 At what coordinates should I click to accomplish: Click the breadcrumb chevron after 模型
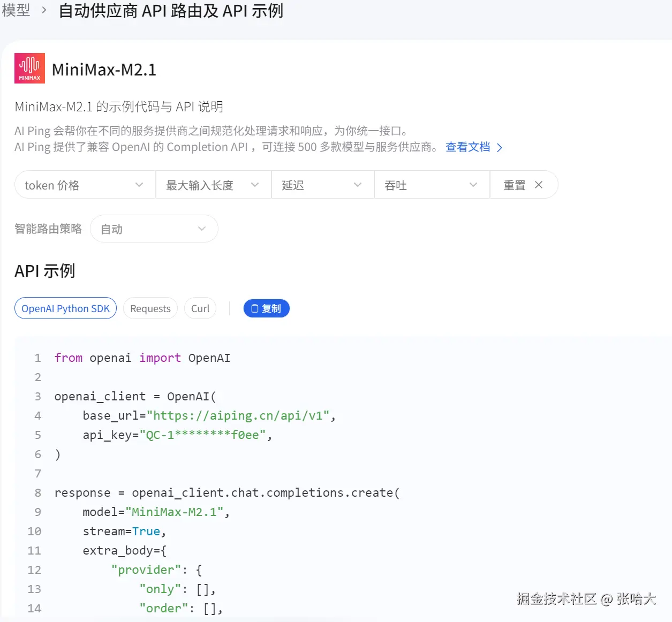(x=44, y=10)
